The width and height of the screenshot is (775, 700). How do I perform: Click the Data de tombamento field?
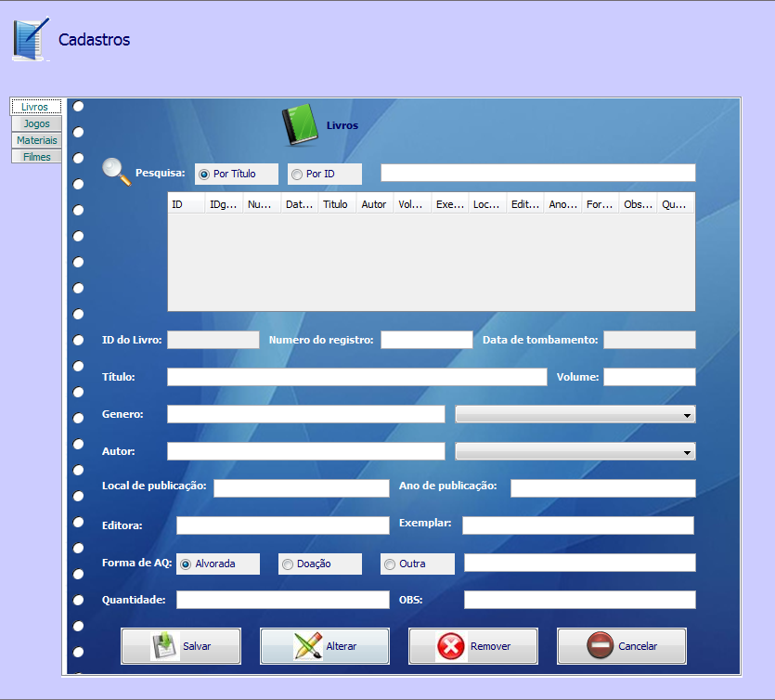point(650,340)
